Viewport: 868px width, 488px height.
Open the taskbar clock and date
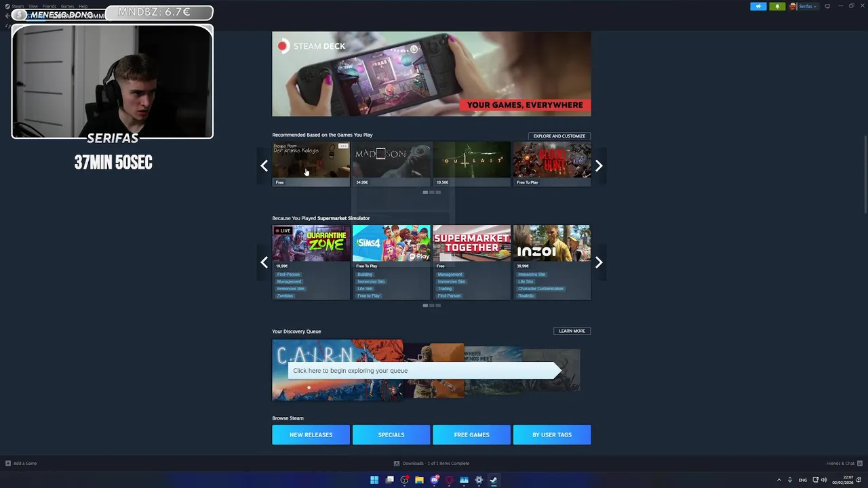pos(844,480)
